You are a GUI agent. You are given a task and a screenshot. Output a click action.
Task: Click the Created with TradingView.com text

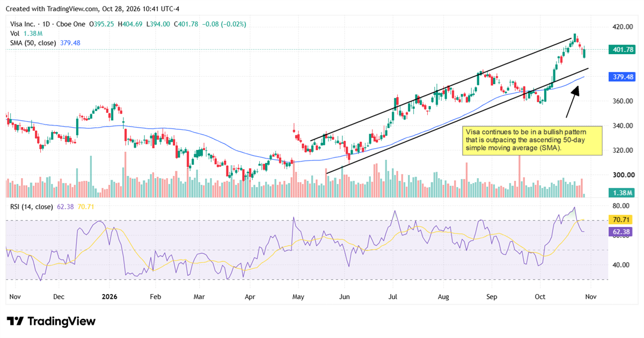(53, 9)
